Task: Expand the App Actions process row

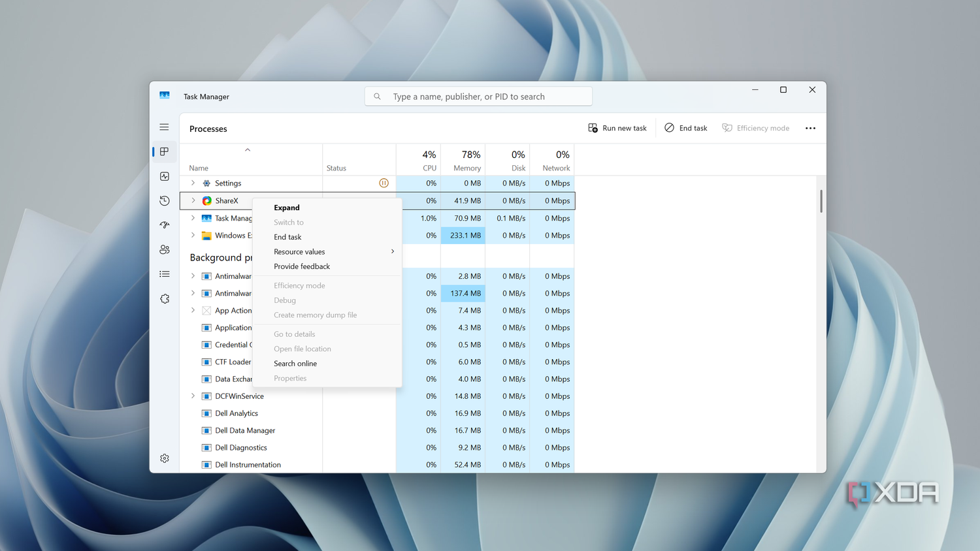Action: [x=193, y=311]
